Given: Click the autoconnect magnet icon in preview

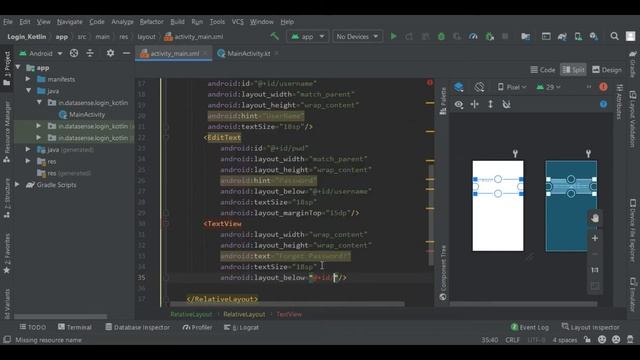Looking at the screenshot, I should coord(507,104).
